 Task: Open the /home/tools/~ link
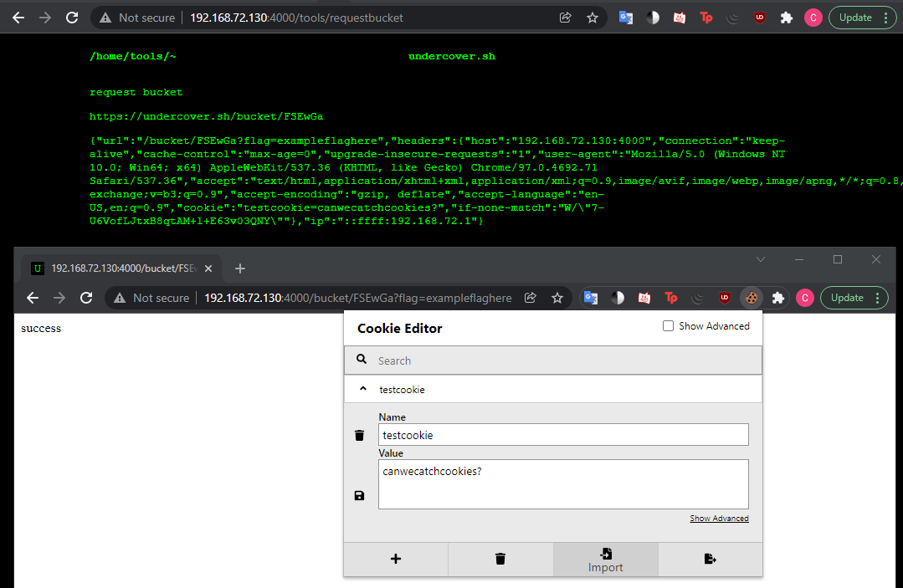132,56
